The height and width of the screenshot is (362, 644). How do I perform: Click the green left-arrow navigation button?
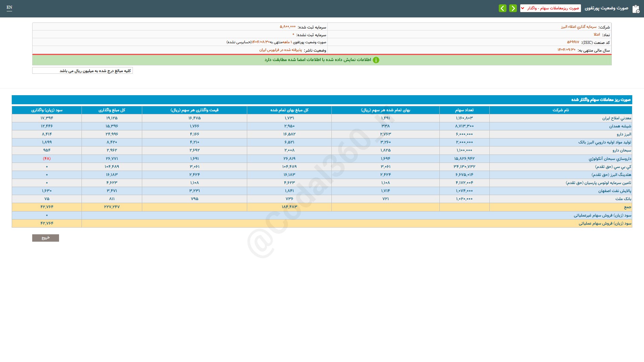(x=502, y=8)
